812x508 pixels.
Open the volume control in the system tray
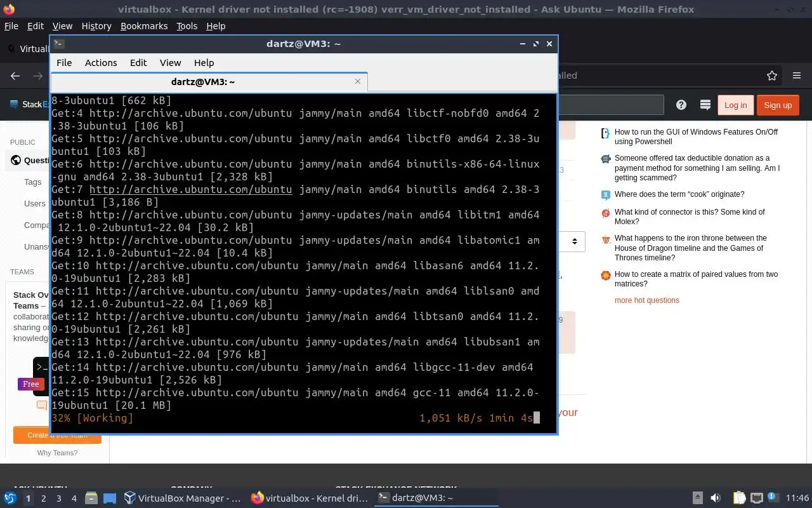coord(716,498)
